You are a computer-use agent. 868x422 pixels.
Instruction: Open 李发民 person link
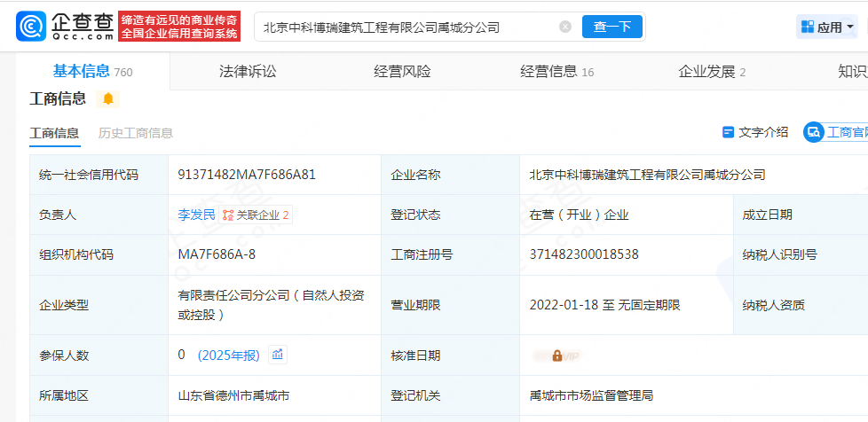pos(196,215)
